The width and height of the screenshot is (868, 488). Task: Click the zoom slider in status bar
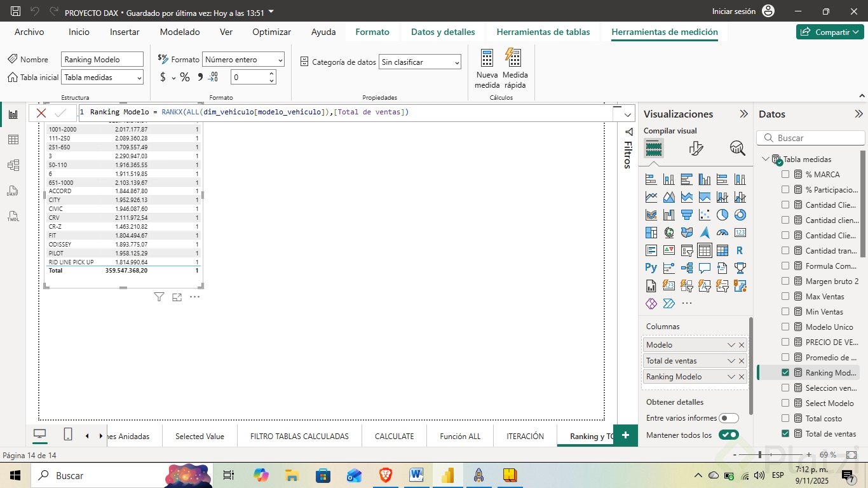[760, 455]
